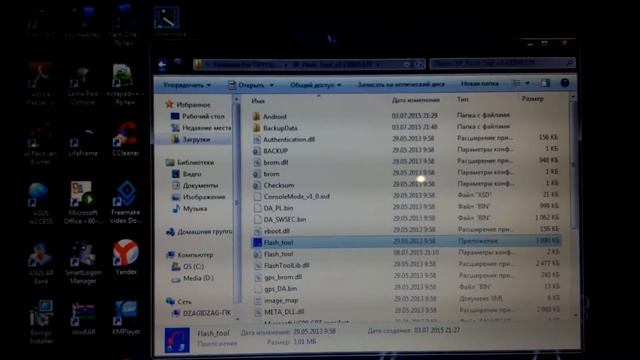Select the Checksum configuration file icon
The width and height of the screenshot is (640, 360).
point(257,185)
